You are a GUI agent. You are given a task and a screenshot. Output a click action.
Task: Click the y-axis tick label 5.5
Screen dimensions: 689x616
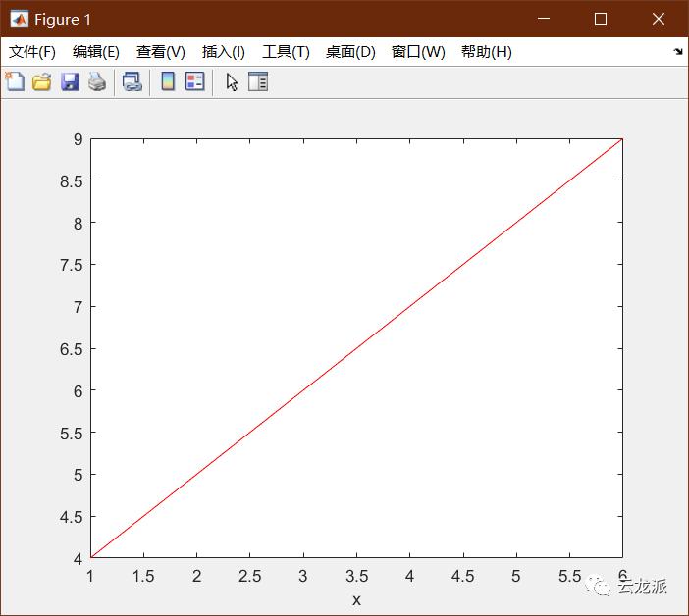72,434
